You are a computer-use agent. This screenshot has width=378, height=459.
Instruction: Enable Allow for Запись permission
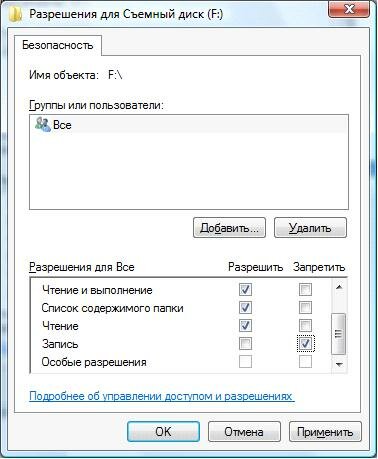[x=245, y=344]
